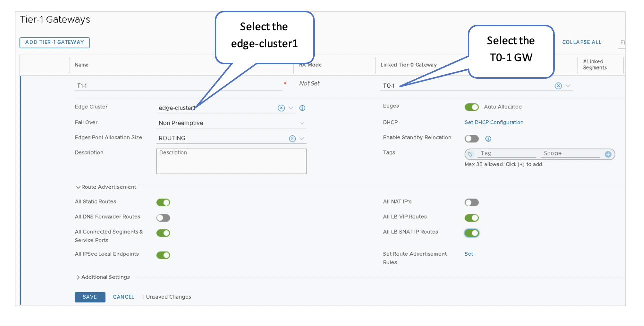Click the tag icon in Tags field
Viewport: 644px width, 326px height.
click(x=470, y=154)
